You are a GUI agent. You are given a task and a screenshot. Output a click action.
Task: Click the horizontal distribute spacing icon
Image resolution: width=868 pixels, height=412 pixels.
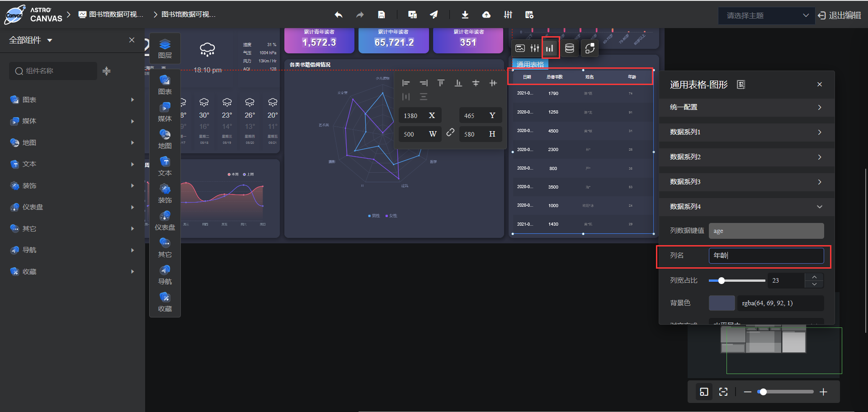[x=406, y=97]
